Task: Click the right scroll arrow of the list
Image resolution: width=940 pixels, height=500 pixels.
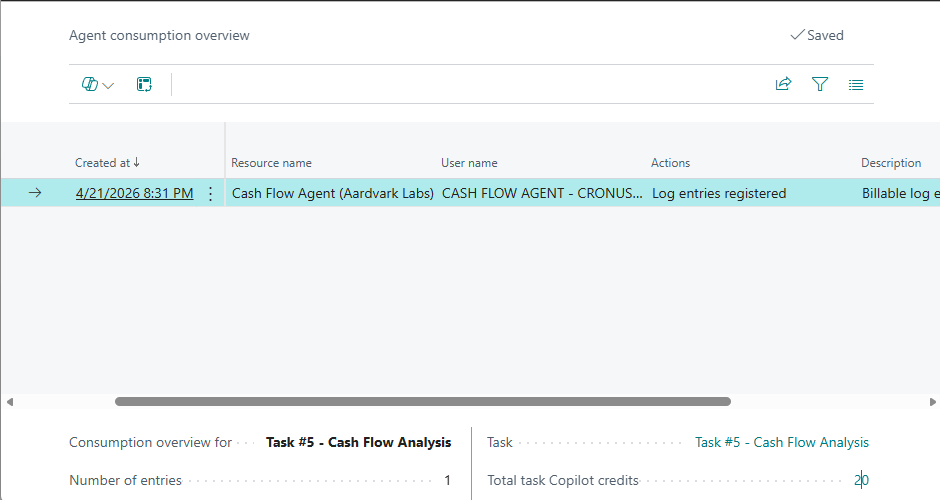Action: click(x=930, y=402)
